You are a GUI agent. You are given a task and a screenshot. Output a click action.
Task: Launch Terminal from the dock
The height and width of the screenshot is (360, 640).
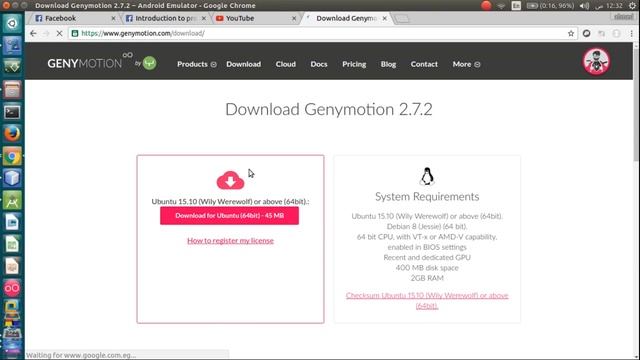pyautogui.click(x=12, y=112)
